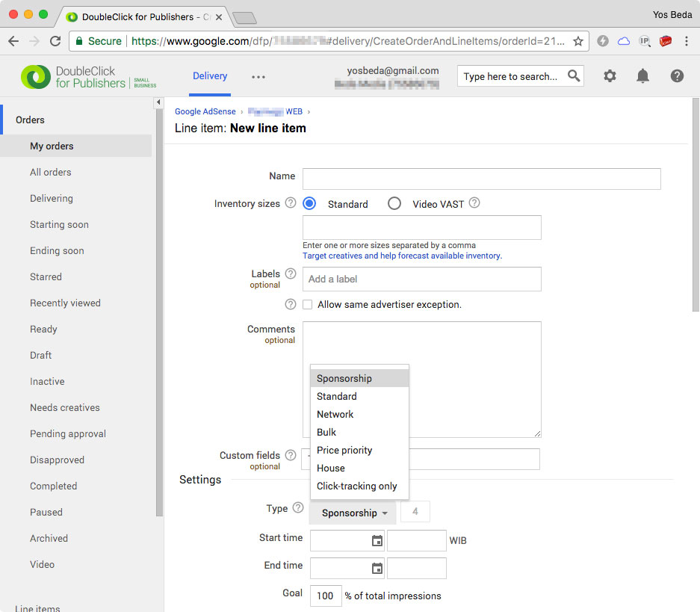Viewport: 700px width, 612px height.
Task: Click the IP lookup extension icon
Action: [645, 41]
